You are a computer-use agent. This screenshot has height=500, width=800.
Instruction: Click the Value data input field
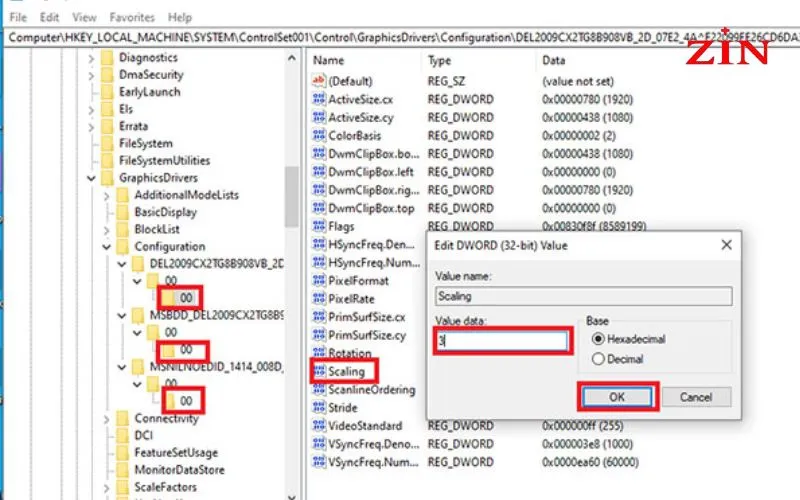click(502, 341)
